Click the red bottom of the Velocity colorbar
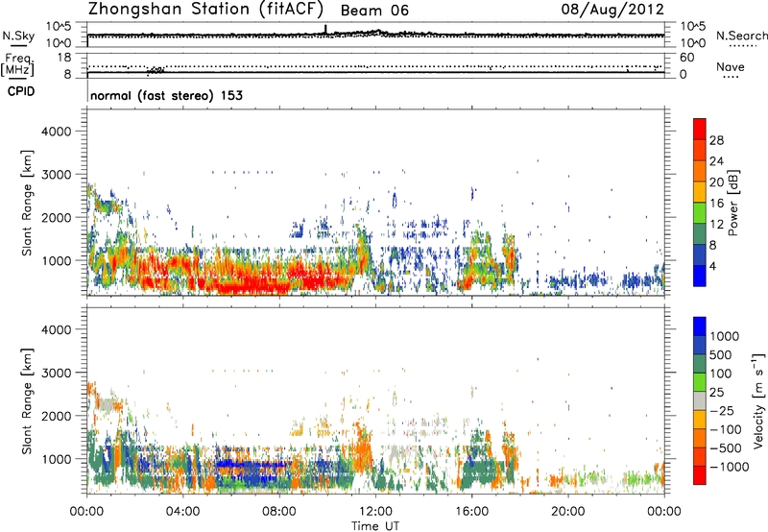The image size is (768, 532). point(700,475)
